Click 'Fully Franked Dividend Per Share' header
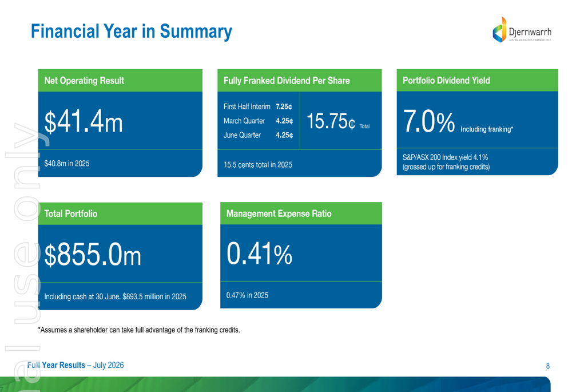This screenshot has height=392, width=572. 300,80
